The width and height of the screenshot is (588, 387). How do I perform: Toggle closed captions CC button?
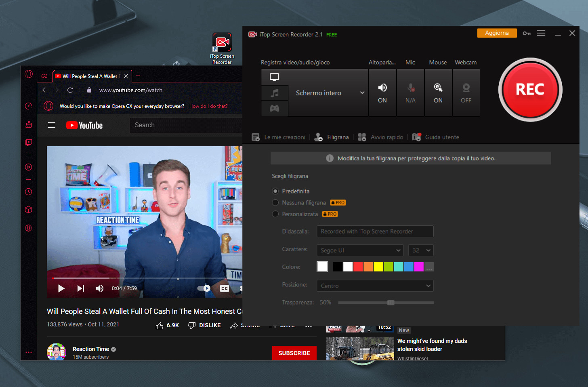click(x=225, y=288)
